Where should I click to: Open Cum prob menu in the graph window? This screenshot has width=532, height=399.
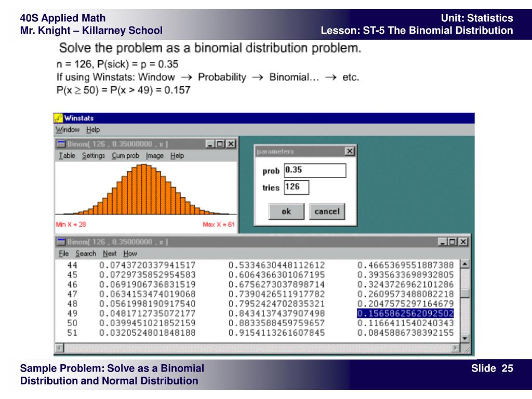[126, 155]
